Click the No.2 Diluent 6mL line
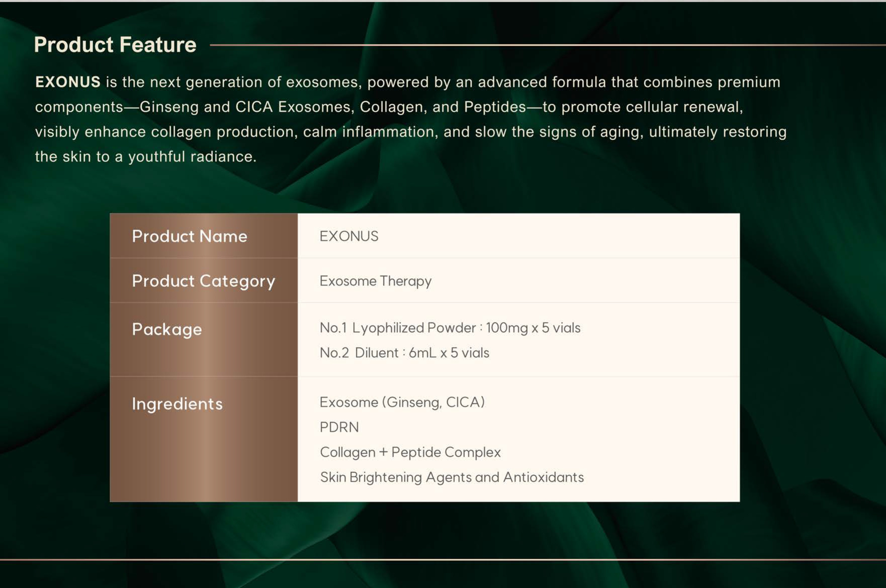 pyautogui.click(x=404, y=353)
